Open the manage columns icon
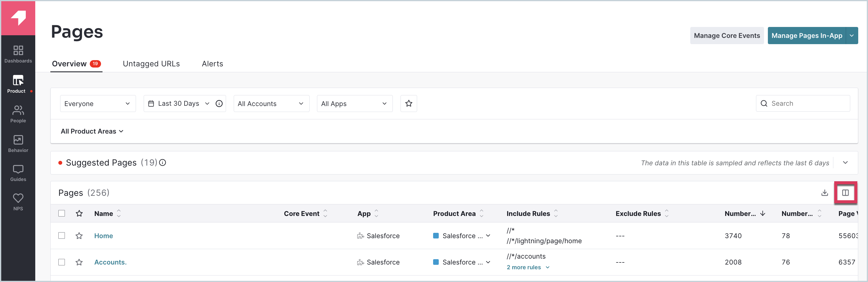Screen dimensions: 868x282 (x=845, y=193)
